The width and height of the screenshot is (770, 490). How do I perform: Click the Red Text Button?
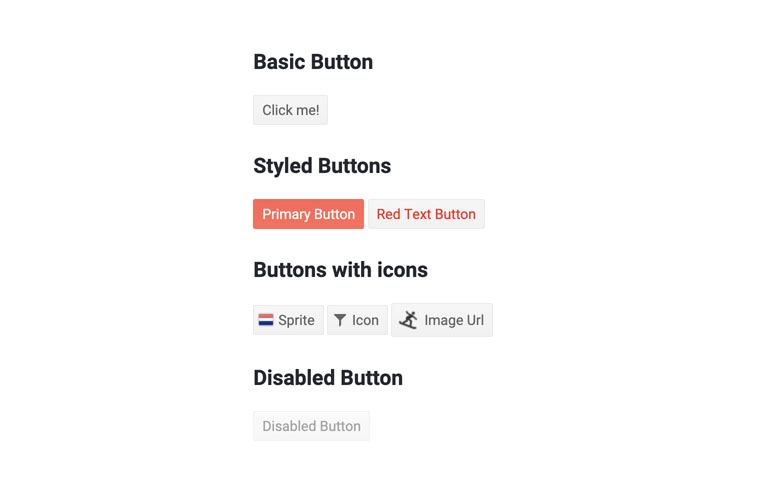(426, 214)
